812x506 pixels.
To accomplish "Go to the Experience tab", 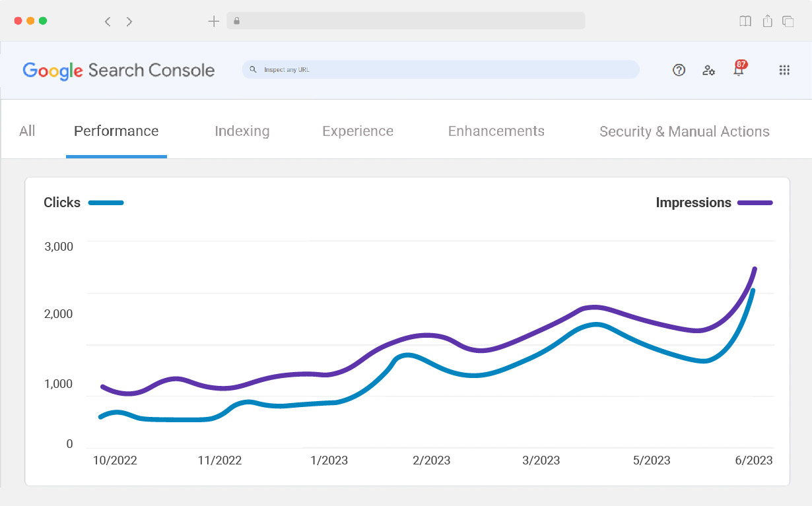I will [x=358, y=131].
